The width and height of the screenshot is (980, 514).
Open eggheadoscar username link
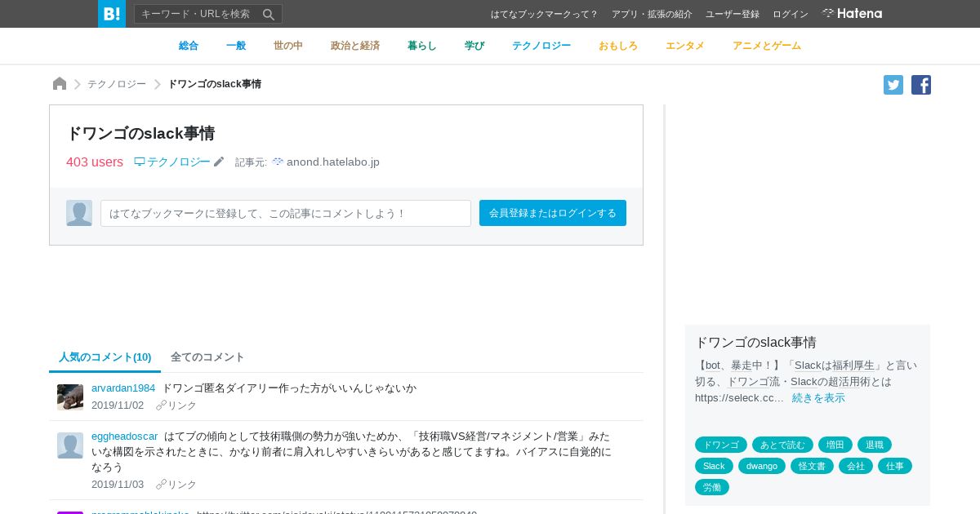coord(125,436)
